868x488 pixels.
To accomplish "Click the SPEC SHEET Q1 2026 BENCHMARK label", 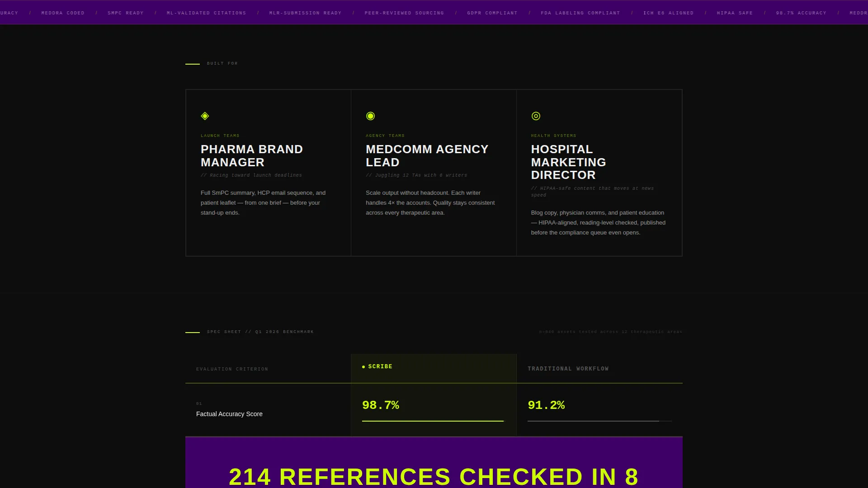I will (x=260, y=332).
